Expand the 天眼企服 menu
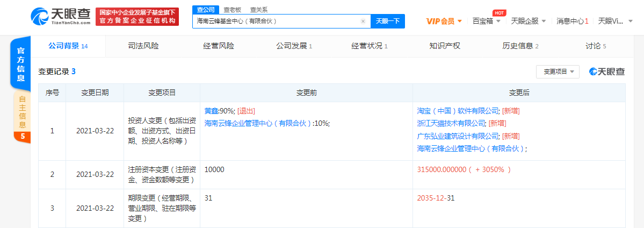Viewport: 644px width, 228px height. point(528,22)
